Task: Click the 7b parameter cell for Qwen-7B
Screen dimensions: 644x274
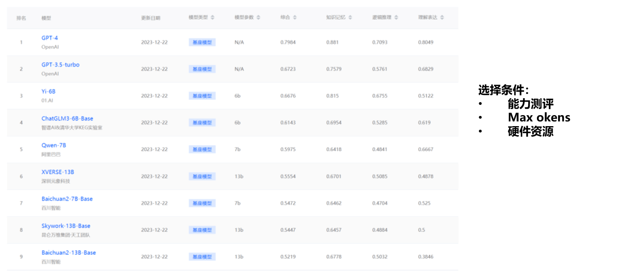Action: [x=238, y=149]
